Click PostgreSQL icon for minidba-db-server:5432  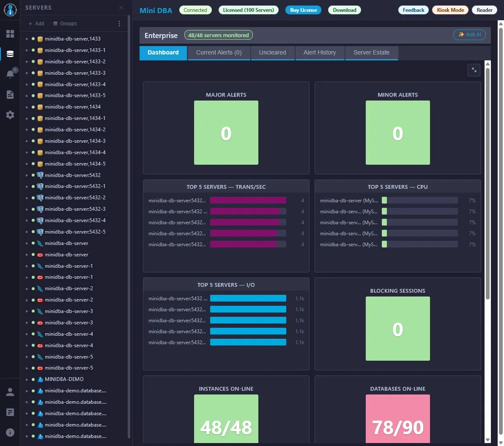pyautogui.click(x=40, y=175)
